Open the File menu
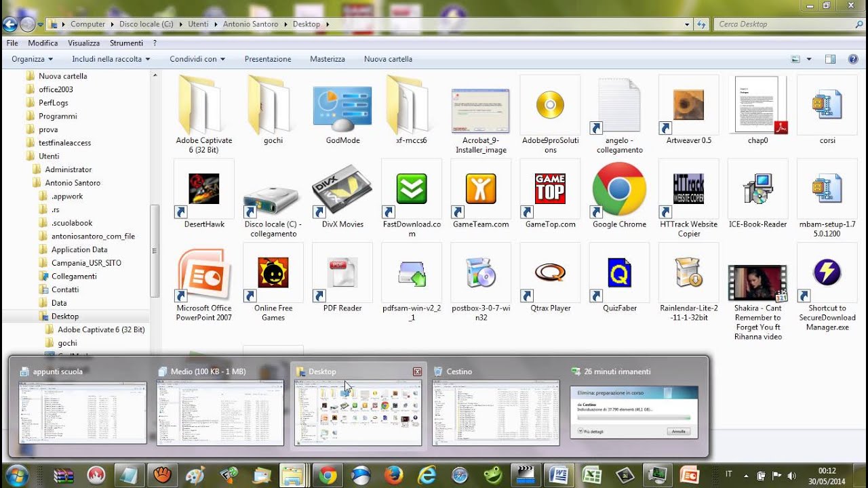 pyautogui.click(x=12, y=43)
